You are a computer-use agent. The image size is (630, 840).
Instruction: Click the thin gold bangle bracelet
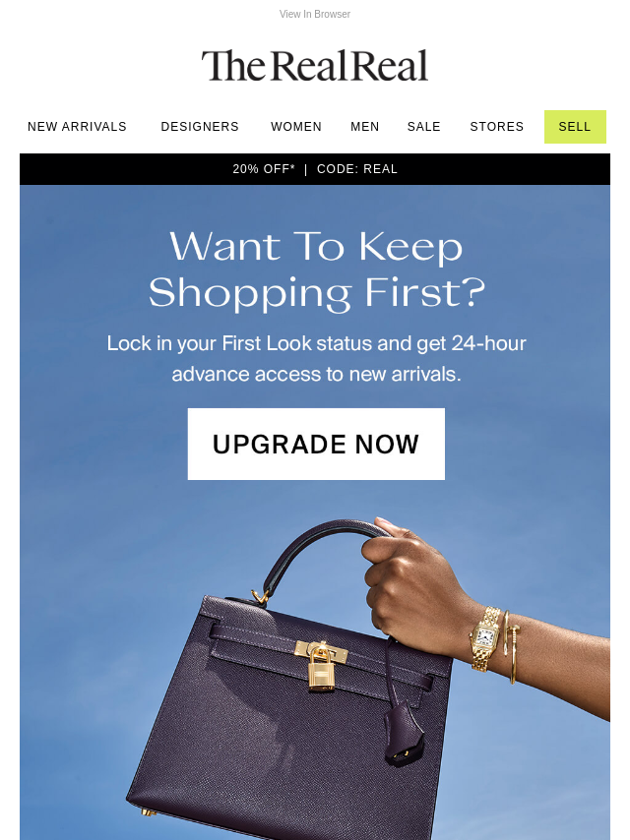point(512,647)
